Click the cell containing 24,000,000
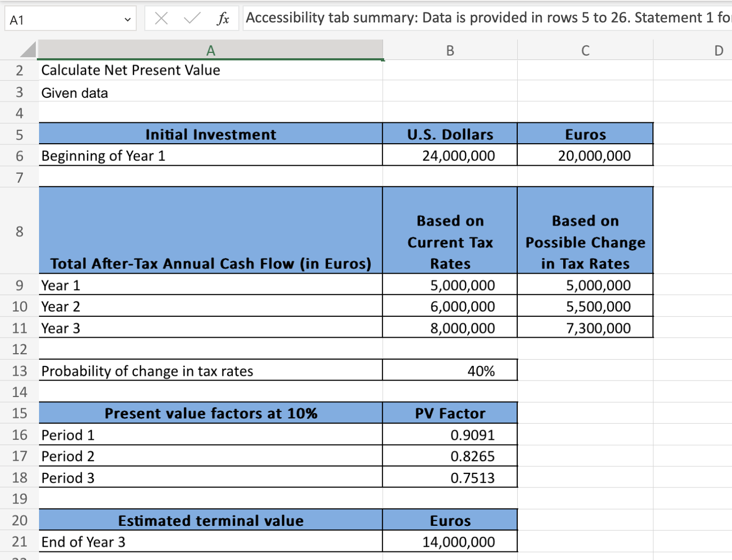 tap(450, 155)
